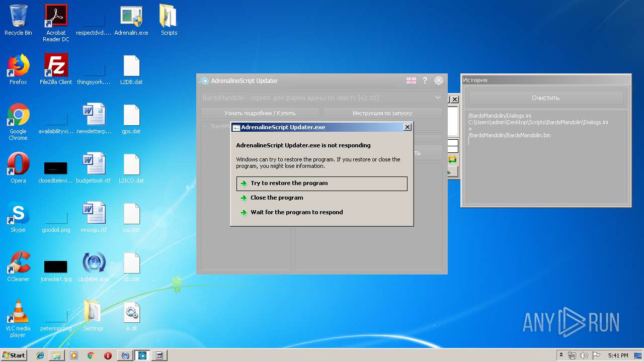Open Windows Explorer from the taskbar

coord(57,355)
